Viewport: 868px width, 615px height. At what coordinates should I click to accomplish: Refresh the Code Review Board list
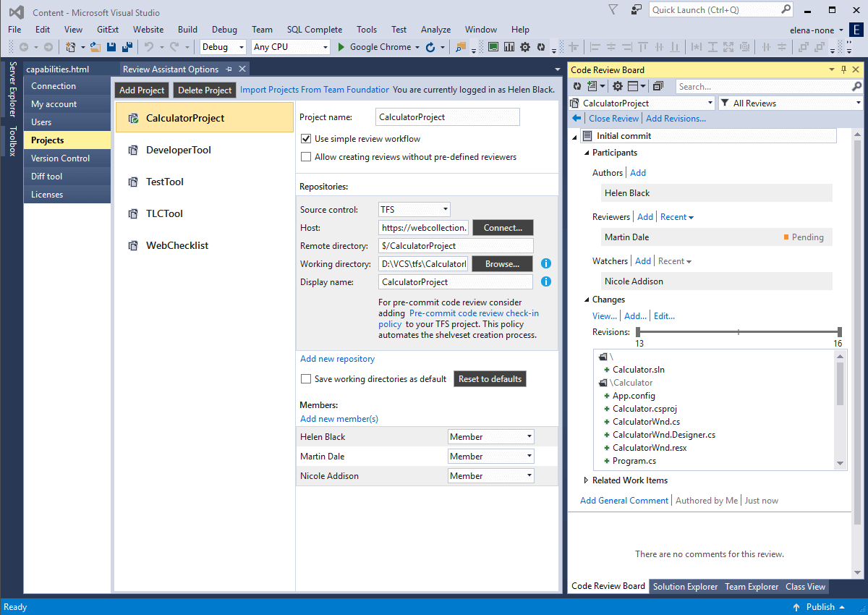pos(577,86)
